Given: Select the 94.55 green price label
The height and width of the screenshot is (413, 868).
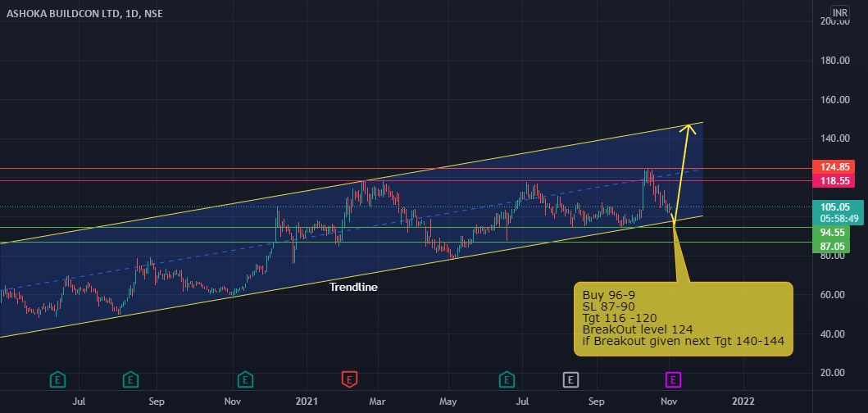Looking at the screenshot, I should 830,233.
